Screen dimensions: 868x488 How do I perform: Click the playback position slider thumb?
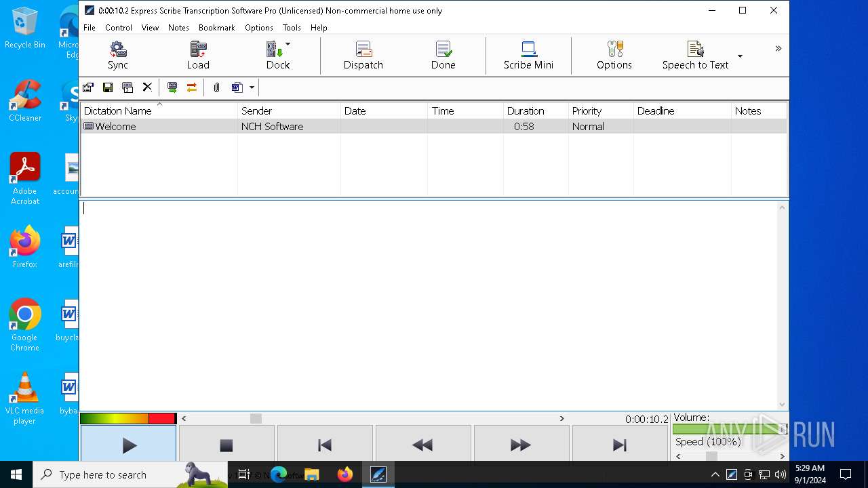(x=256, y=419)
